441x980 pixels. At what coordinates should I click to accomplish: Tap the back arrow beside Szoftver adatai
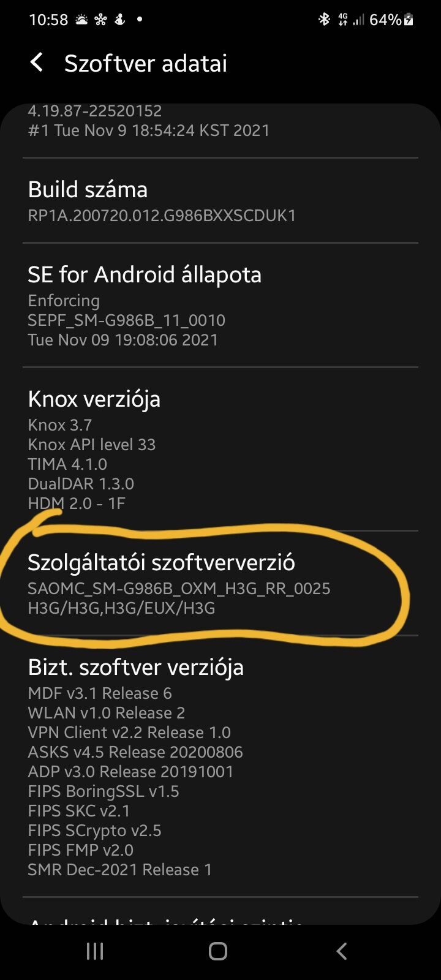tap(37, 62)
